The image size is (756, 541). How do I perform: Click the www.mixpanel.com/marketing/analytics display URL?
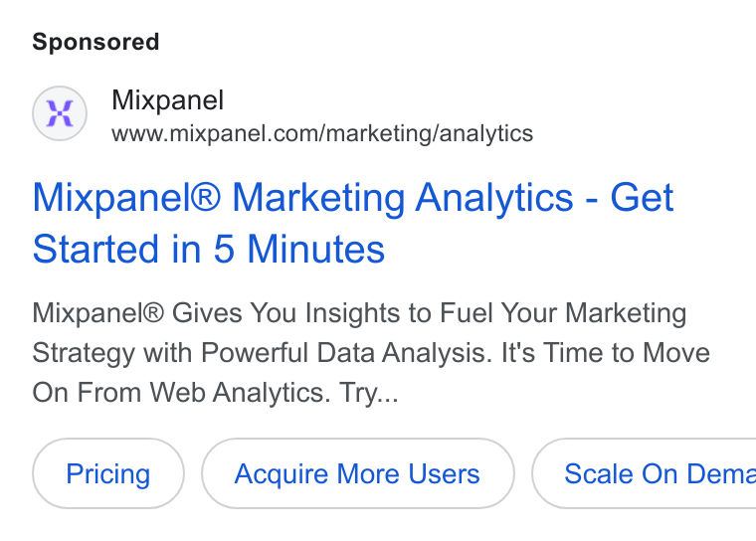tap(322, 133)
